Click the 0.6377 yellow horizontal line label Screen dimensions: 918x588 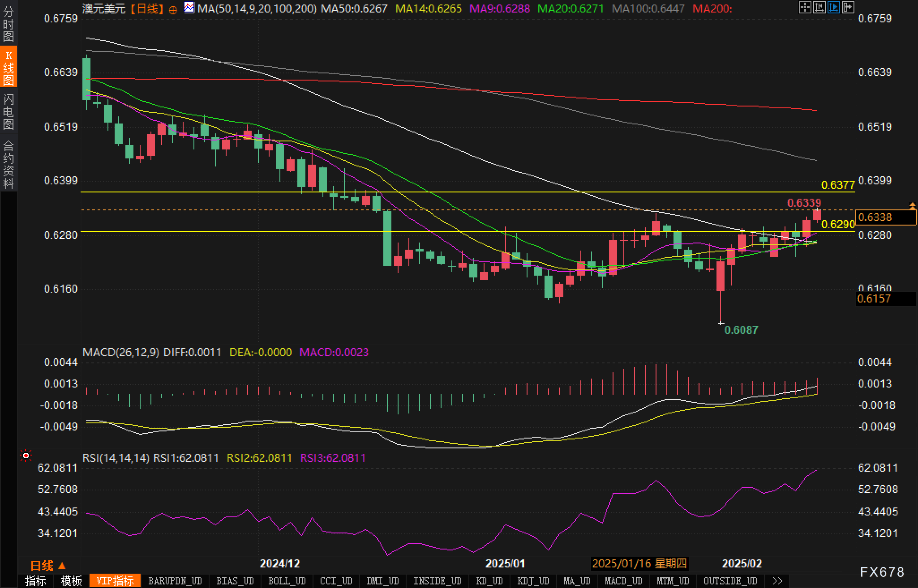pos(838,185)
